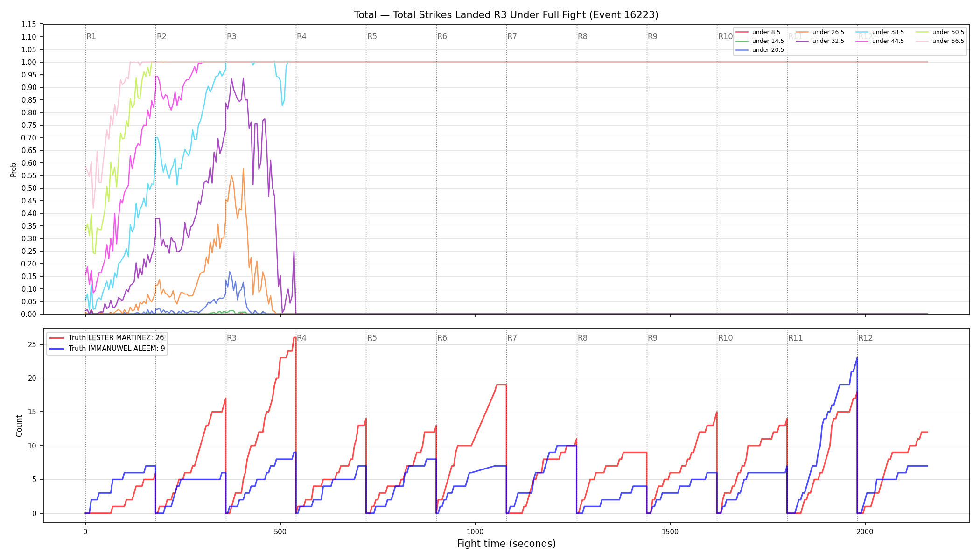Click the R3 round marker in probability chart
The width and height of the screenshot is (980, 560).
(231, 36)
